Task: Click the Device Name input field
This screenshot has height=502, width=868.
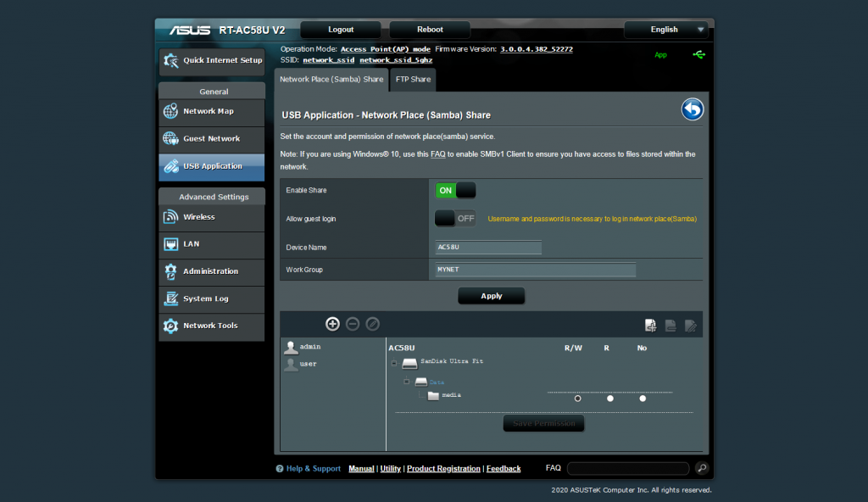Action: [488, 247]
